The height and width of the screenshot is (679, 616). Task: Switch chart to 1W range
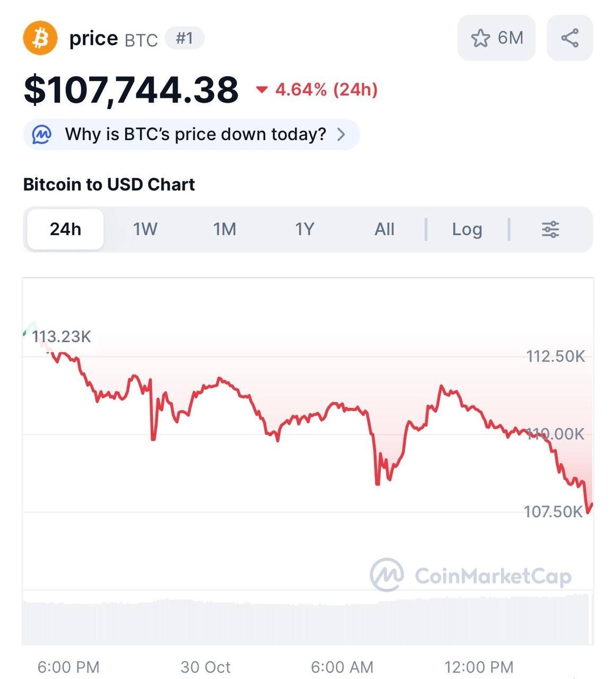click(145, 230)
